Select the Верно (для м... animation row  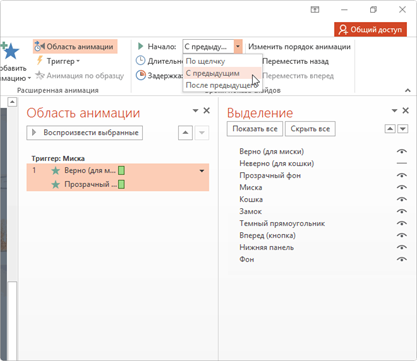(118, 171)
